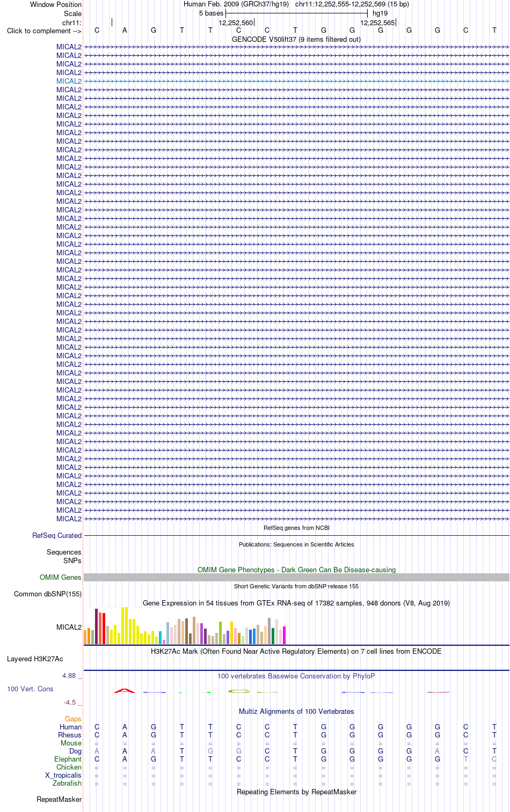Click the Mouse species label
The height and width of the screenshot is (812, 510).
[71, 743]
